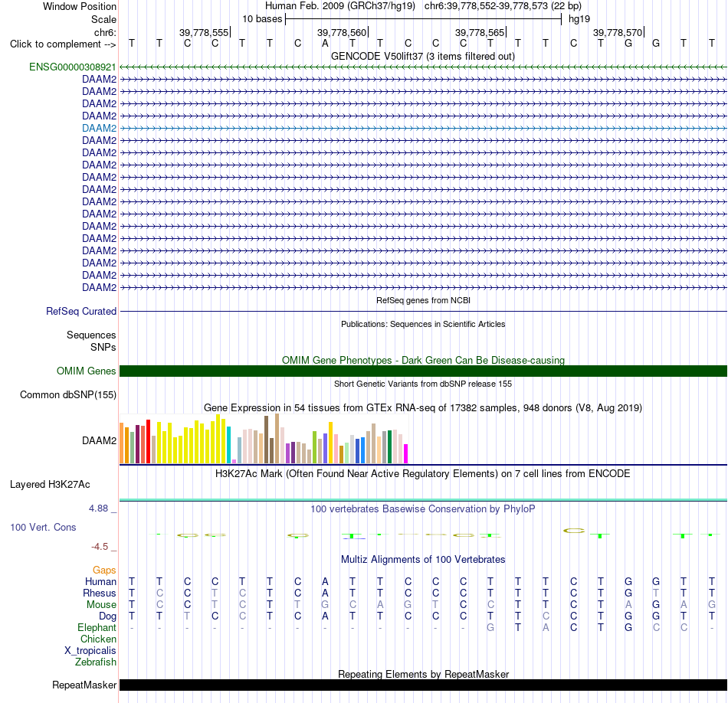Image resolution: width=728 pixels, height=703 pixels.
Task: Click the 39,778,565 ruler position marker
Action: pos(480,32)
